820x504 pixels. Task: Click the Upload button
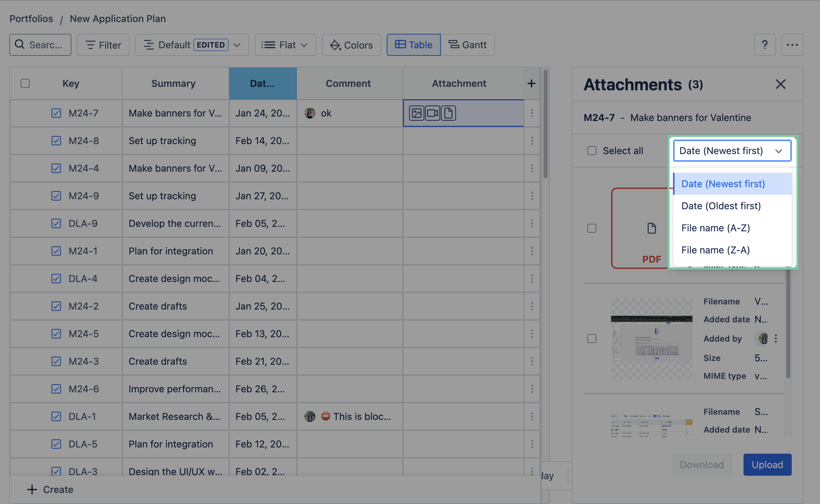point(767,464)
